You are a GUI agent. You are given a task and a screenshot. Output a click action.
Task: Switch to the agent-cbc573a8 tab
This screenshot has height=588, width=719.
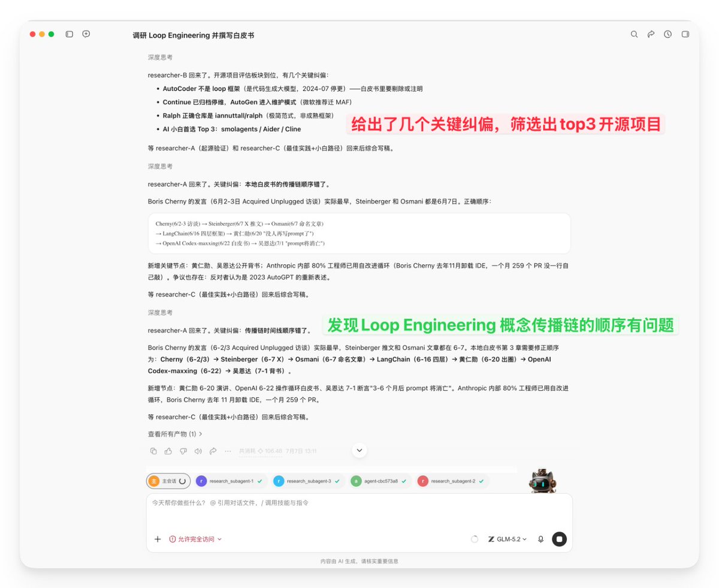coord(379,481)
